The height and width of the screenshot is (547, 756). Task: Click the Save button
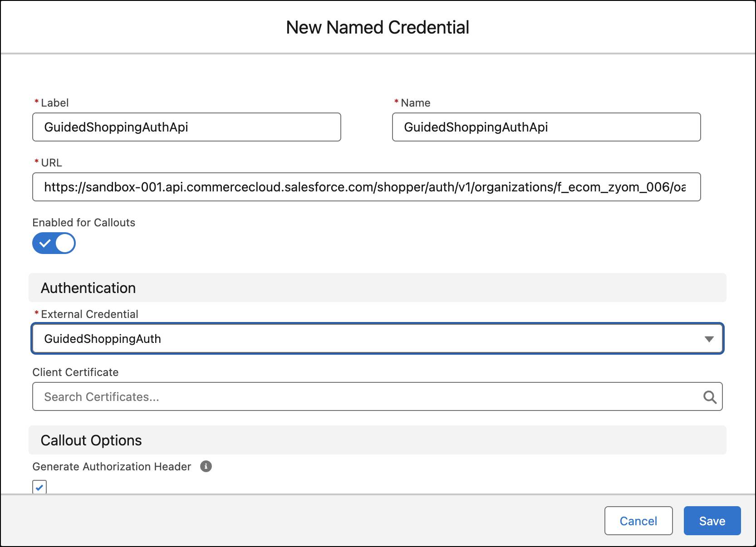712,521
